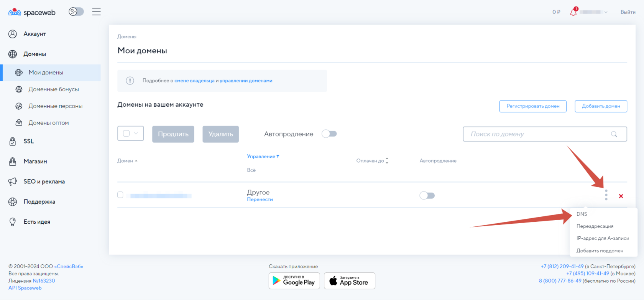
Task: Open the three-dot domain actions menu
Action: coord(606,195)
